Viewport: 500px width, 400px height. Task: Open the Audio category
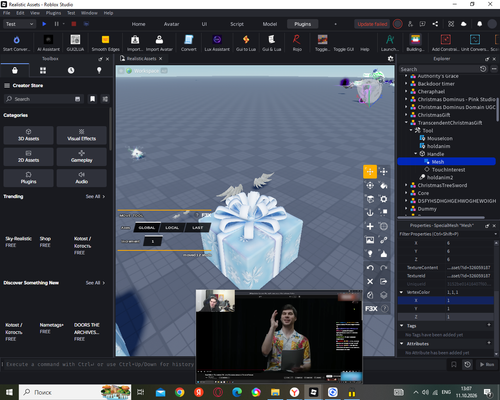click(82, 178)
